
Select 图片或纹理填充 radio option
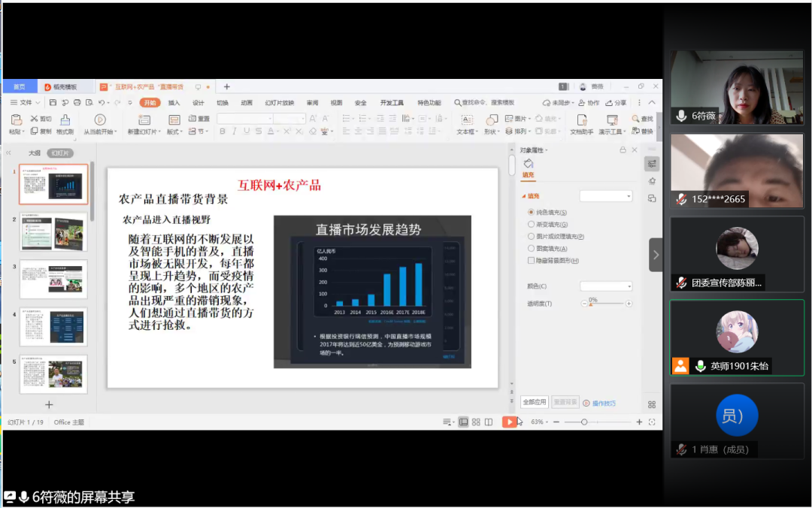[531, 237]
